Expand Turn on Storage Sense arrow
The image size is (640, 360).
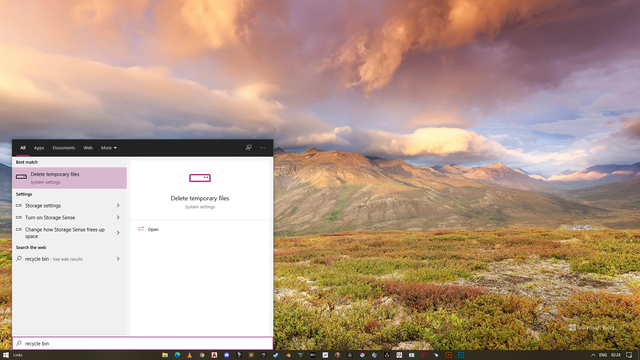[118, 218]
